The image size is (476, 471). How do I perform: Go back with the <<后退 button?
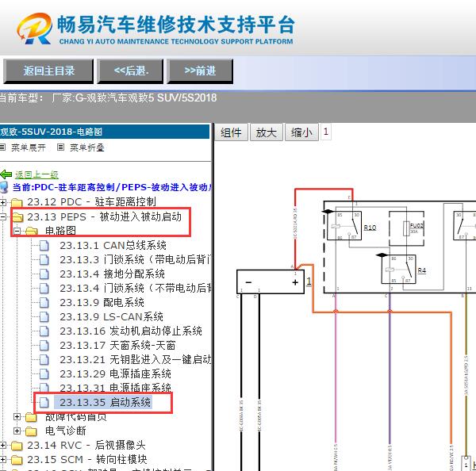(x=130, y=71)
